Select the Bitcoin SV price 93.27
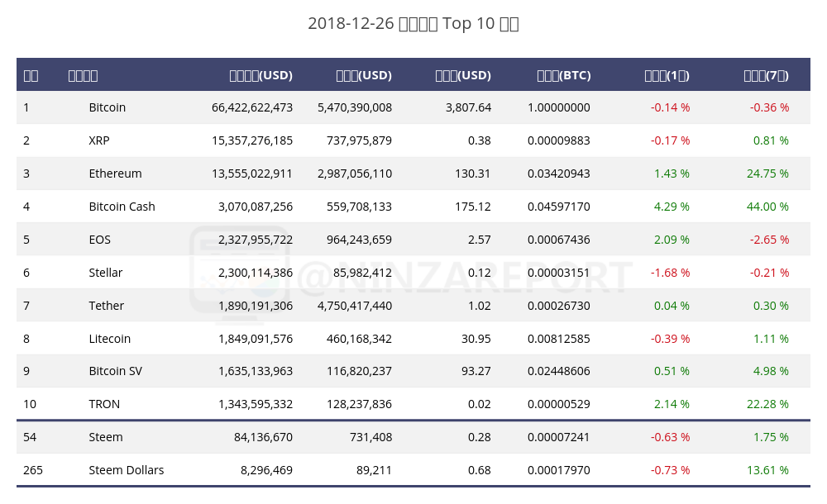This screenshot has height=504, width=827. (476, 371)
